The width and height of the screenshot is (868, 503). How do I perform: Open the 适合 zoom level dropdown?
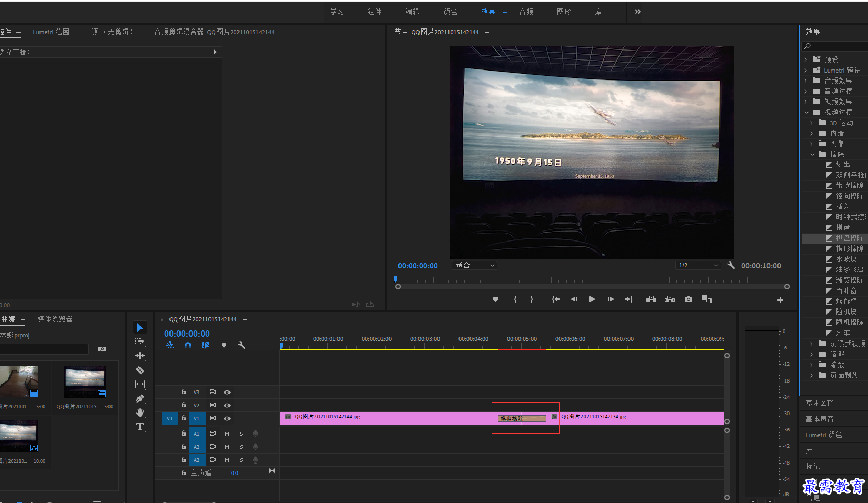[474, 266]
